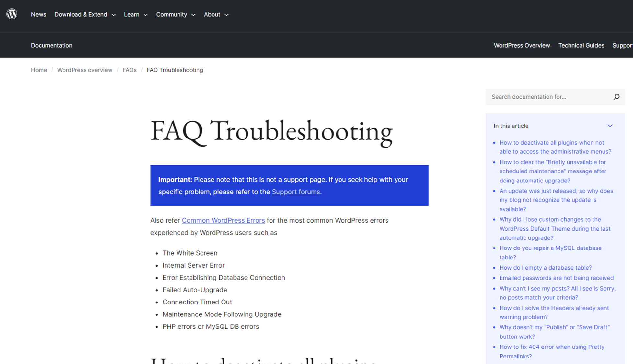This screenshot has width=633, height=364.
Task: Open the Documentation link
Action: [52, 45]
